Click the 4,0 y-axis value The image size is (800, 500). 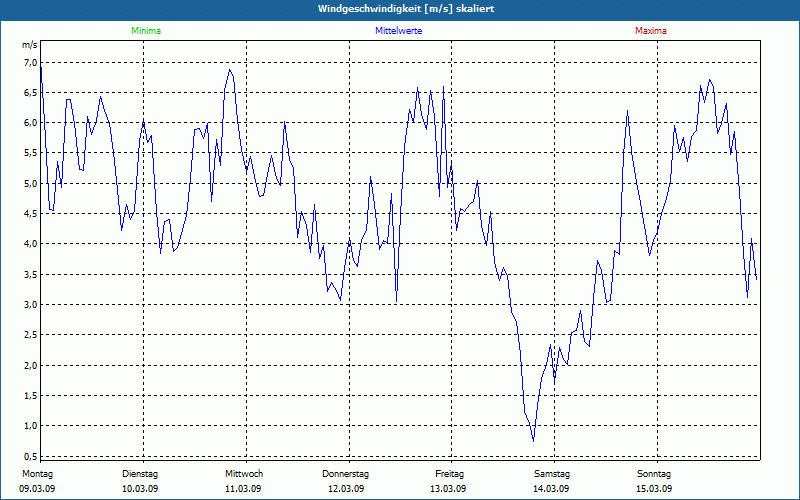[31, 243]
